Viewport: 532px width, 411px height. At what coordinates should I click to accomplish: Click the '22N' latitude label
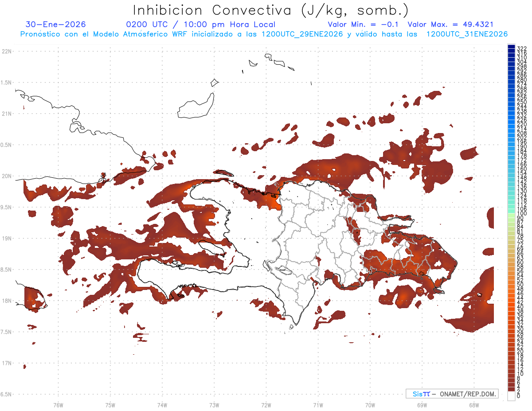(x=7, y=51)
